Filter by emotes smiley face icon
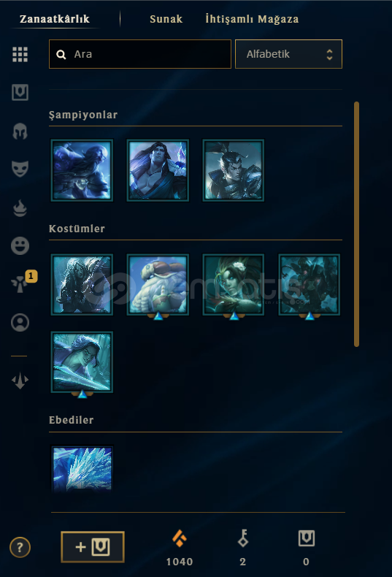 [x=20, y=245]
